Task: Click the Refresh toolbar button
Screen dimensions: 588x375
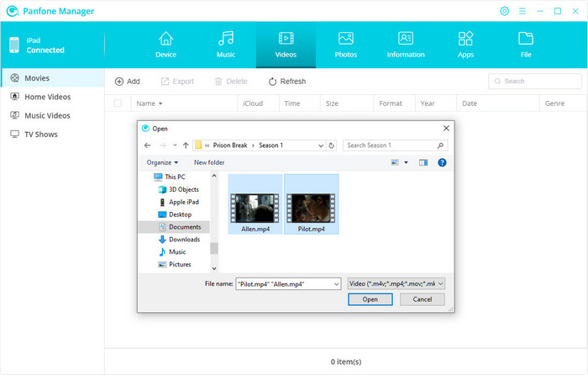Action: point(286,82)
